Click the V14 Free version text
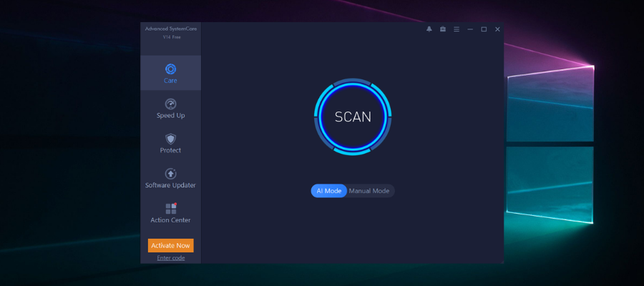The height and width of the screenshot is (286, 644). point(172,37)
